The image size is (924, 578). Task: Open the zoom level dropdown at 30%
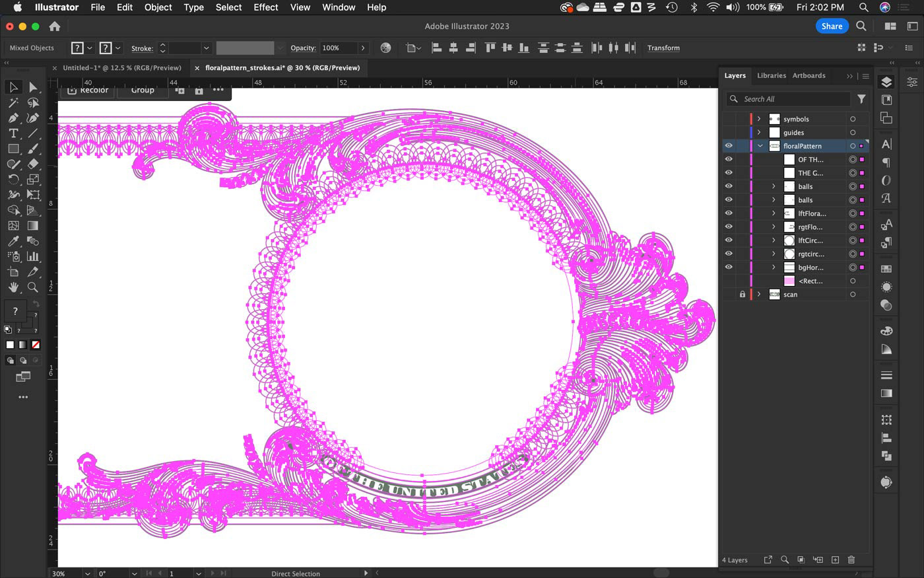point(87,573)
